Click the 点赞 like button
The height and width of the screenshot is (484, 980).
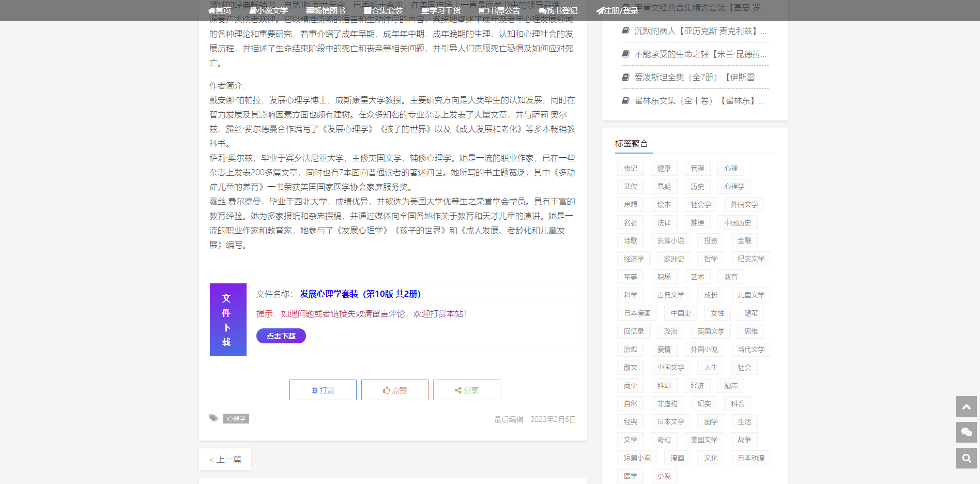click(x=395, y=390)
